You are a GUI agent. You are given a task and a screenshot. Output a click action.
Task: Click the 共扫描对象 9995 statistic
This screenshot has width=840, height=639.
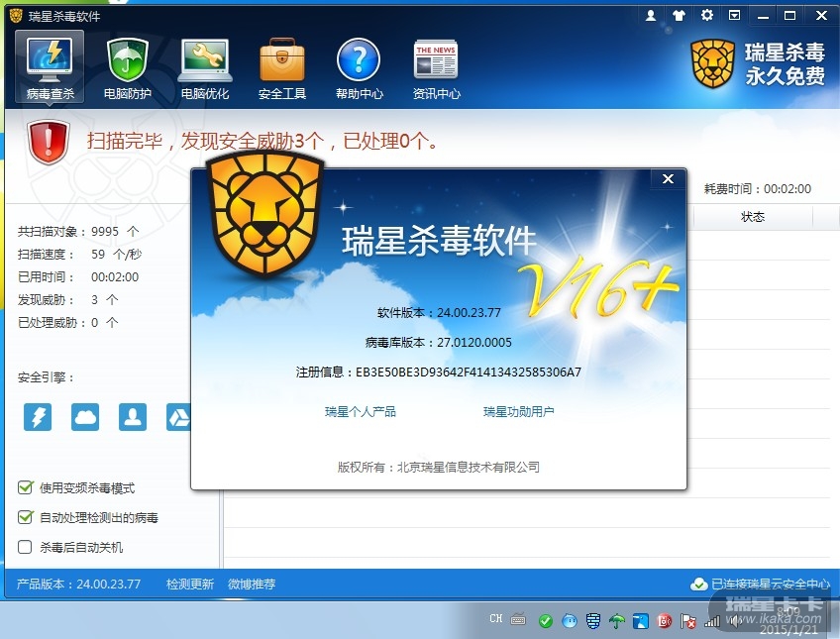[78, 232]
